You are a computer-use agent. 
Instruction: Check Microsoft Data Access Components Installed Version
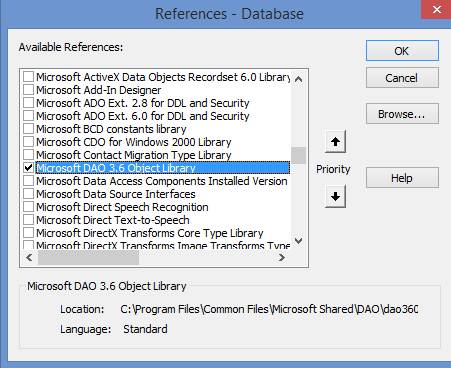(29, 181)
